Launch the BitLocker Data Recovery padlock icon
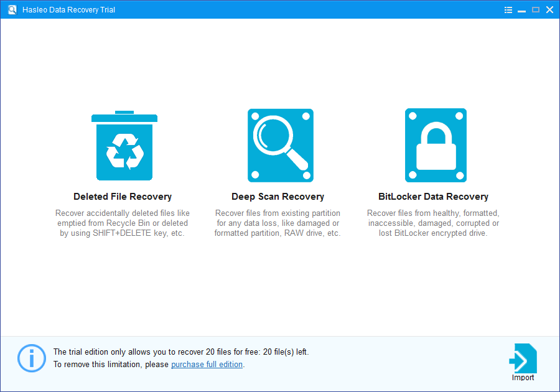 (x=436, y=145)
